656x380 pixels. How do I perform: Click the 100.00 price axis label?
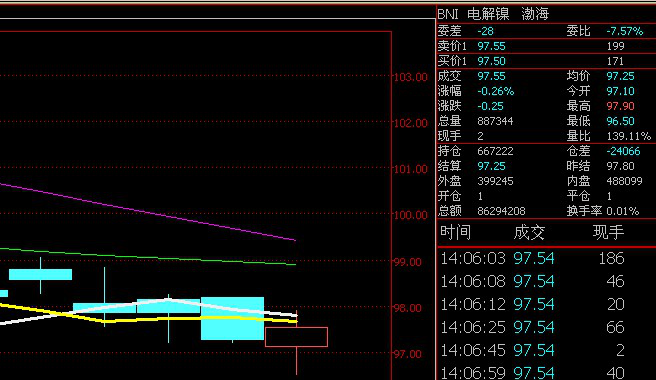coord(411,215)
